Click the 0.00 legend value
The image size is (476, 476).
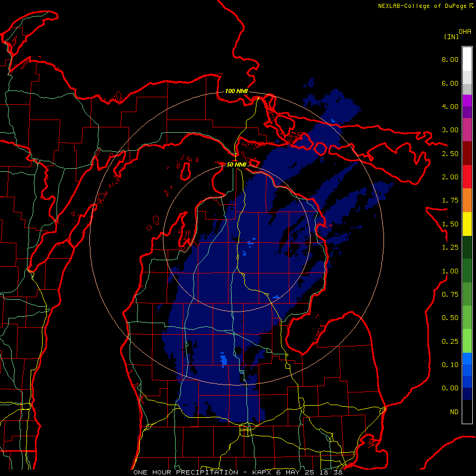(x=450, y=388)
